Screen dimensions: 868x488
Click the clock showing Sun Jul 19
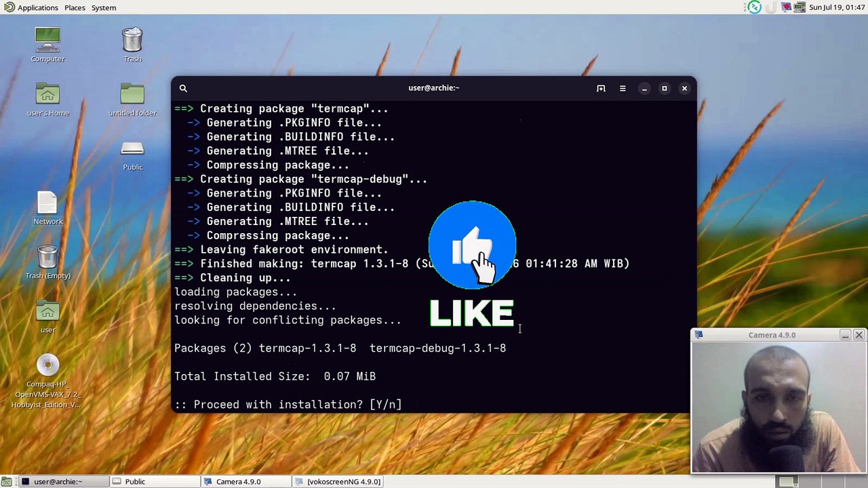[x=837, y=7]
